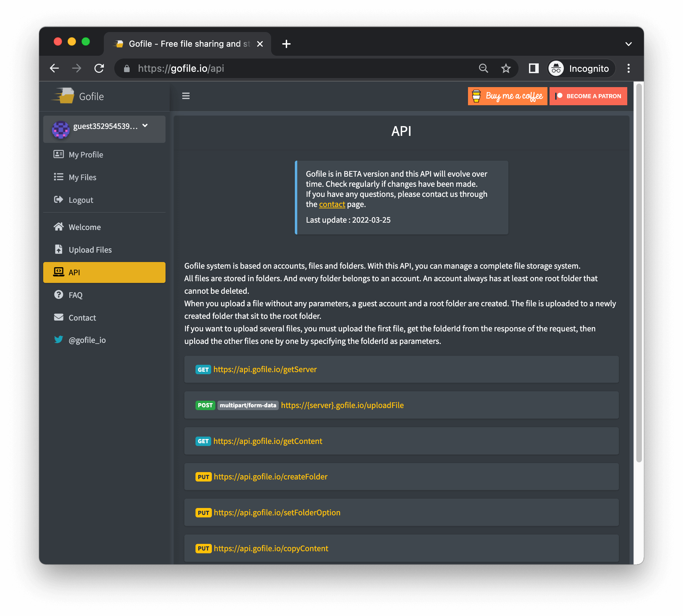Click the PUT badge beside createFolder
Image resolution: width=683 pixels, height=616 pixels.
204,477
